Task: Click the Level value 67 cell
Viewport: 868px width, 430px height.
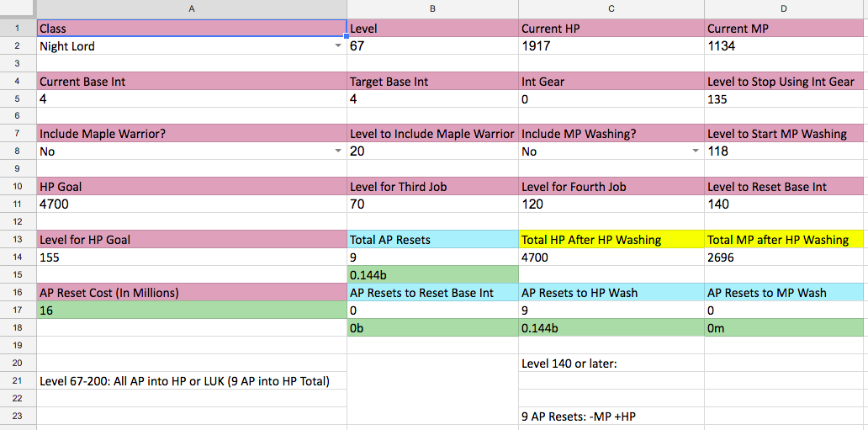Action: pyautogui.click(x=433, y=46)
